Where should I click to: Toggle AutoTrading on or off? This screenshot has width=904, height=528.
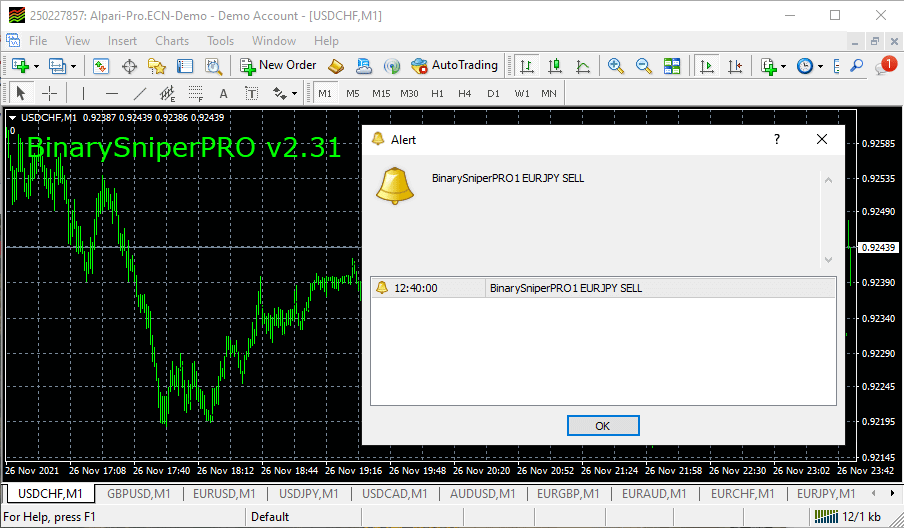pos(454,65)
